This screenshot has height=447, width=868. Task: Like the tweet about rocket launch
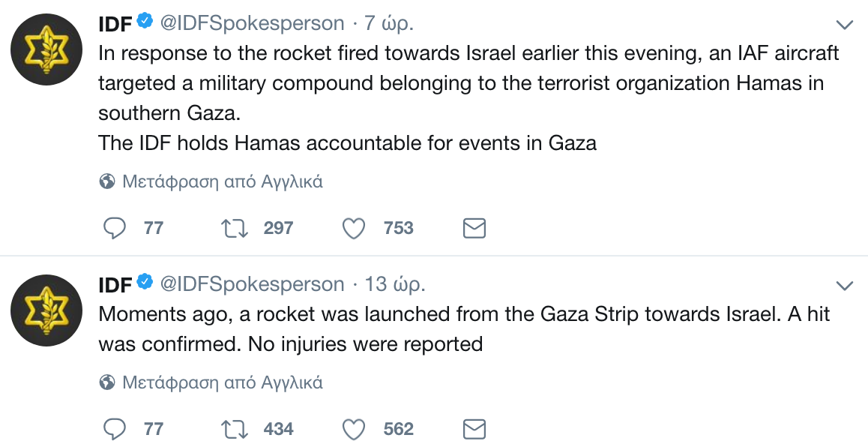354,429
